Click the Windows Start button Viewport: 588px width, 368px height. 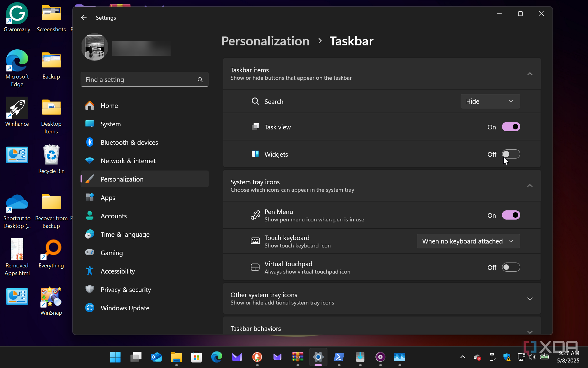115,357
